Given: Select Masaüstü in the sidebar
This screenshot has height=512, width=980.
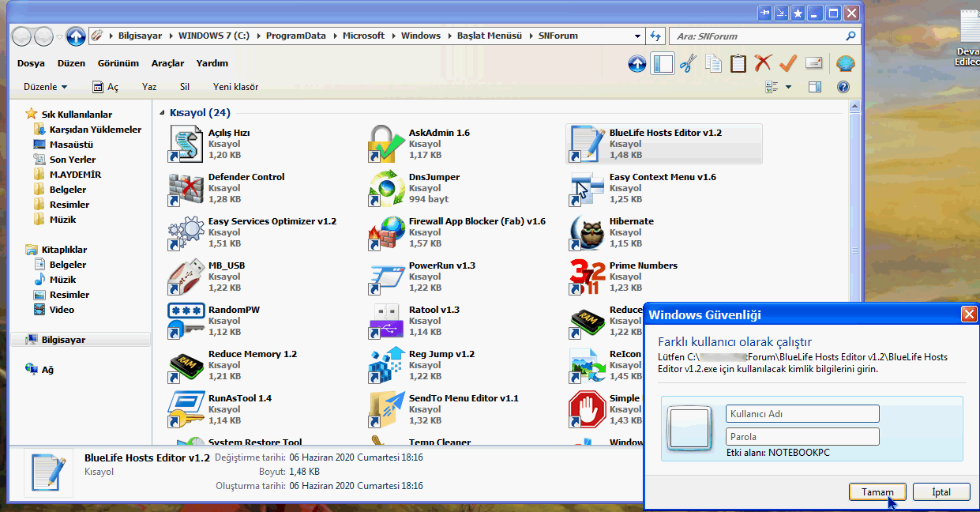Looking at the screenshot, I should pyautogui.click(x=63, y=145).
